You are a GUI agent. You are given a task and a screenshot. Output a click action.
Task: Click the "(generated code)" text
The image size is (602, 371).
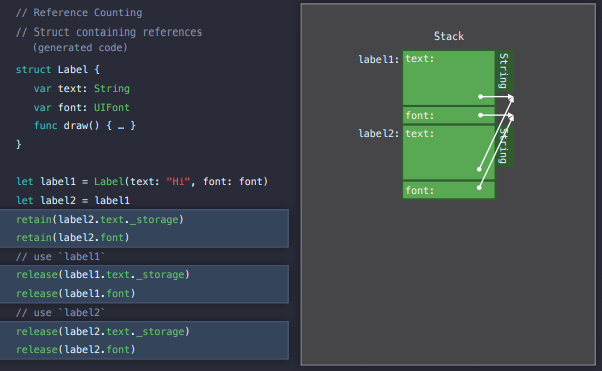(x=80, y=48)
